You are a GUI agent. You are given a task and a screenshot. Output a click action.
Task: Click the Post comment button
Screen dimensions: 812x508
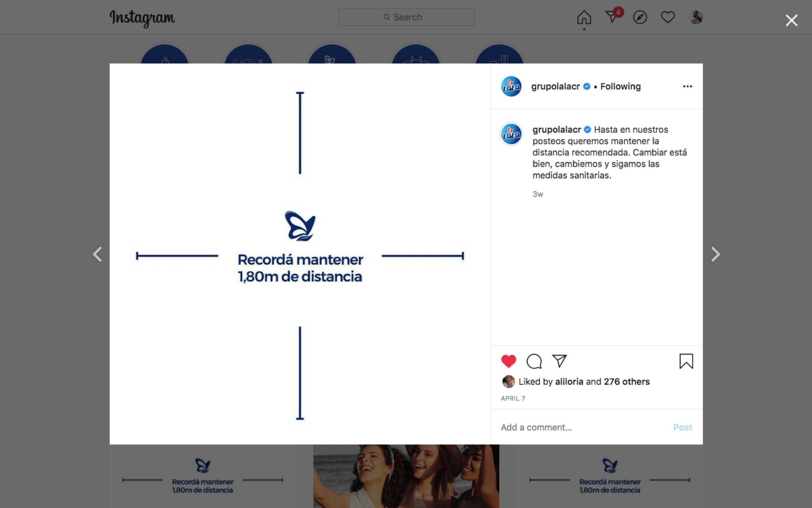tap(682, 427)
